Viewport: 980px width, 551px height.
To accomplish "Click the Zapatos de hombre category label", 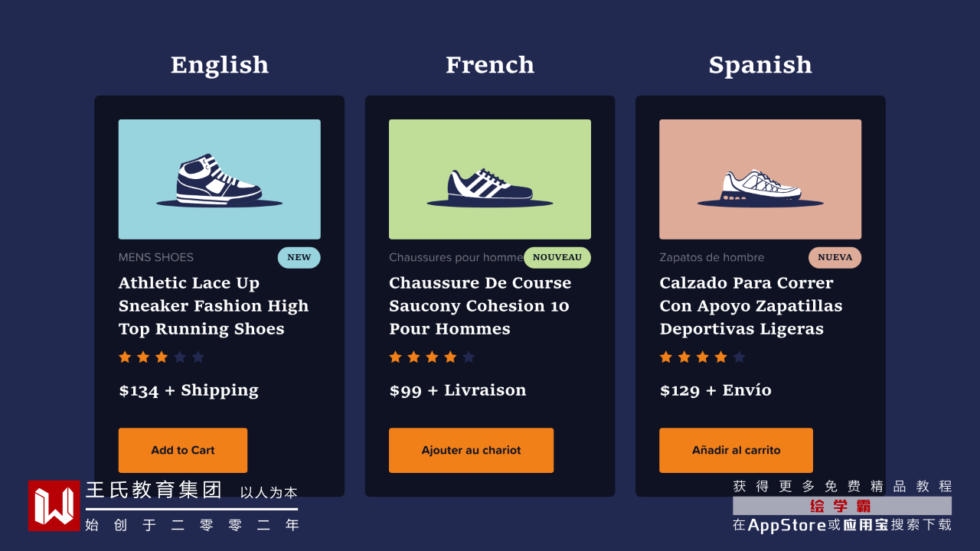I will pyautogui.click(x=712, y=257).
